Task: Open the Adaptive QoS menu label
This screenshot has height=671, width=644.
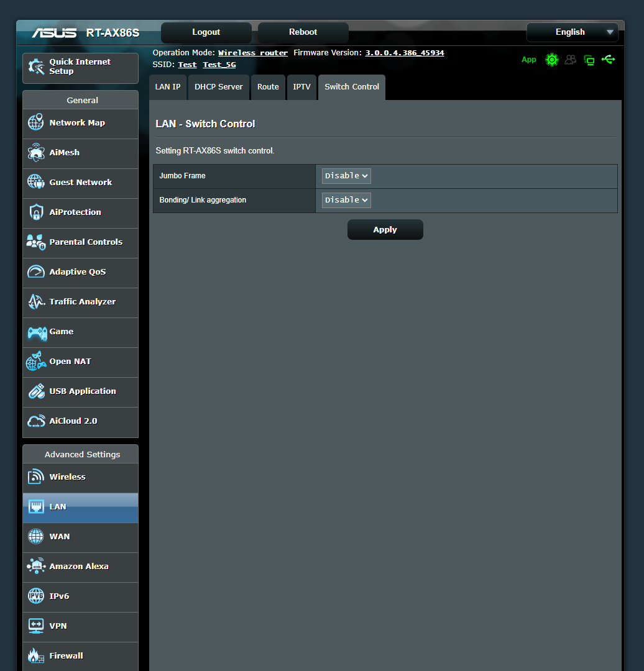Action: [78, 272]
